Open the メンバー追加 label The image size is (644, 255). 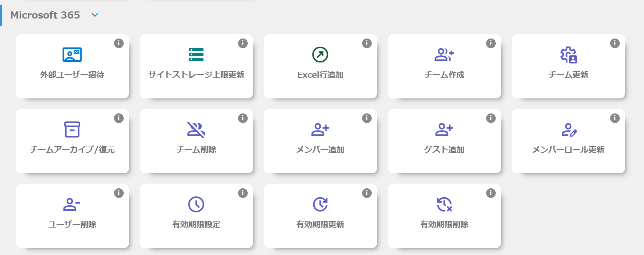320,149
